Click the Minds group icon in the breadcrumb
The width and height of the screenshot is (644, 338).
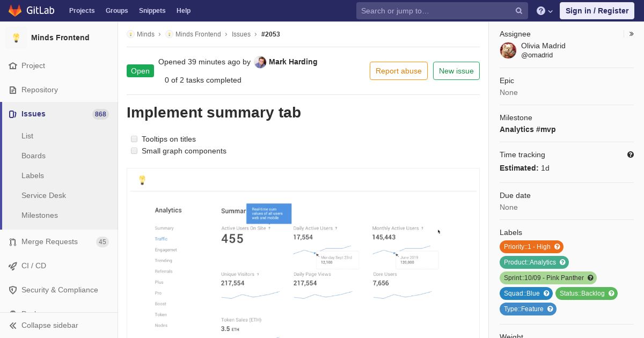click(x=130, y=34)
